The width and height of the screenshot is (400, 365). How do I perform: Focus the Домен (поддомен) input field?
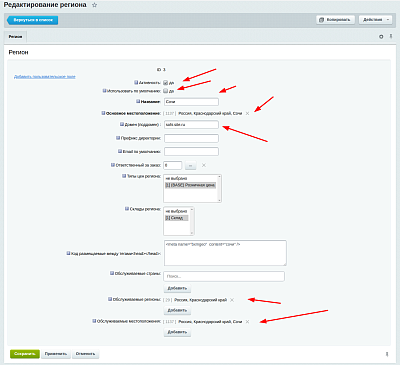(x=191, y=125)
